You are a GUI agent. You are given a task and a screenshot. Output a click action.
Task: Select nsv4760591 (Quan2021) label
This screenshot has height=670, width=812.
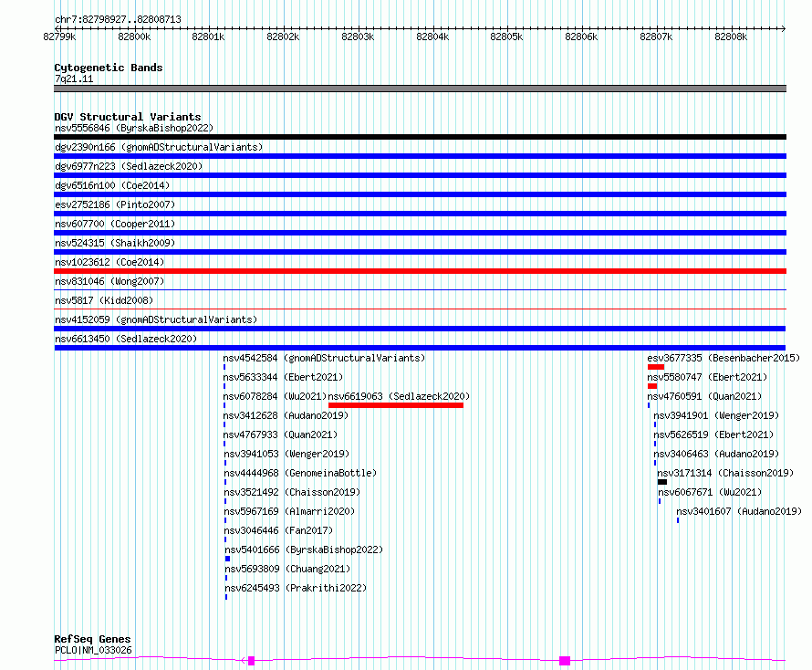tap(705, 396)
